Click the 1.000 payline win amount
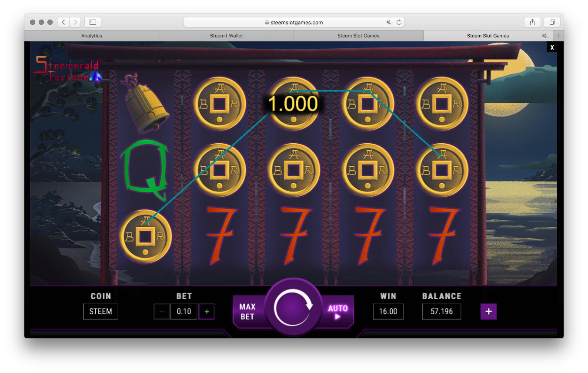The image size is (588, 373). tap(293, 104)
